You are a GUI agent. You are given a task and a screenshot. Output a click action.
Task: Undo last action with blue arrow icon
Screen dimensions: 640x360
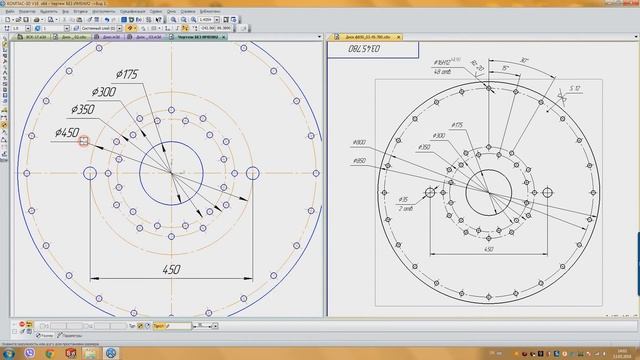point(107,20)
